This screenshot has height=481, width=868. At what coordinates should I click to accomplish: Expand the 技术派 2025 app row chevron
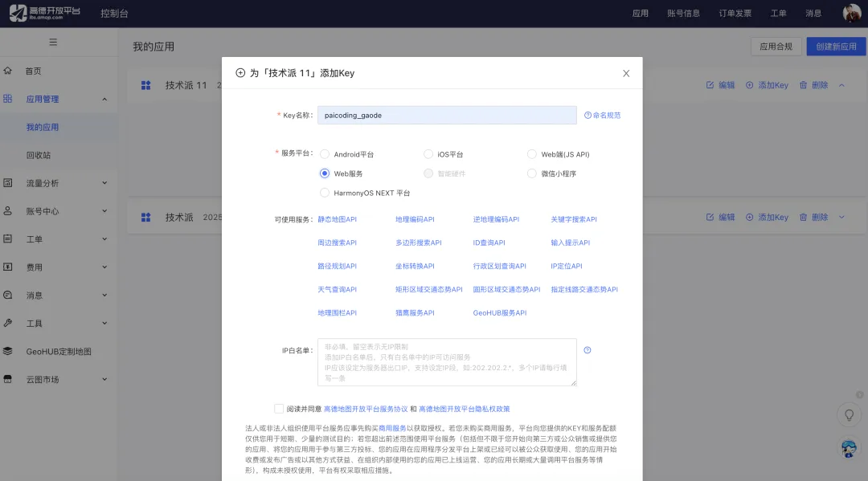point(841,218)
